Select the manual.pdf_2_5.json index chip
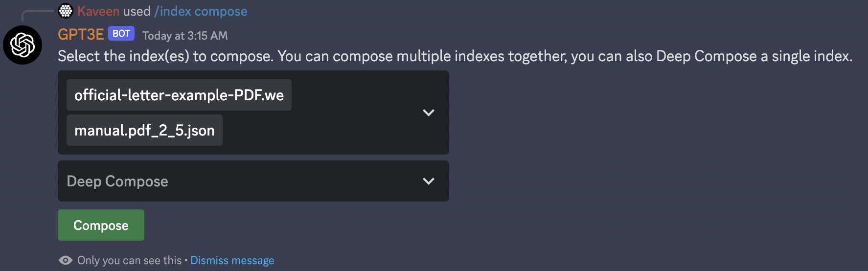The width and height of the screenshot is (868, 271). [x=144, y=130]
